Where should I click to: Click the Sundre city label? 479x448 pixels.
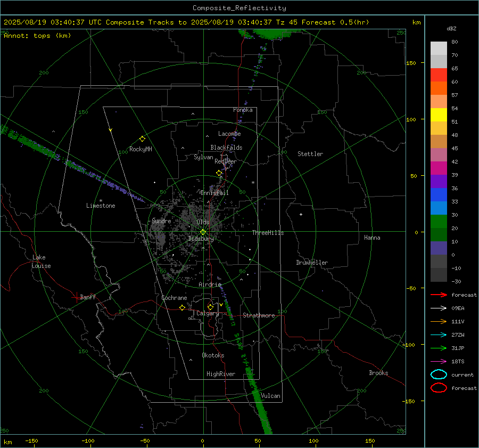pos(161,221)
